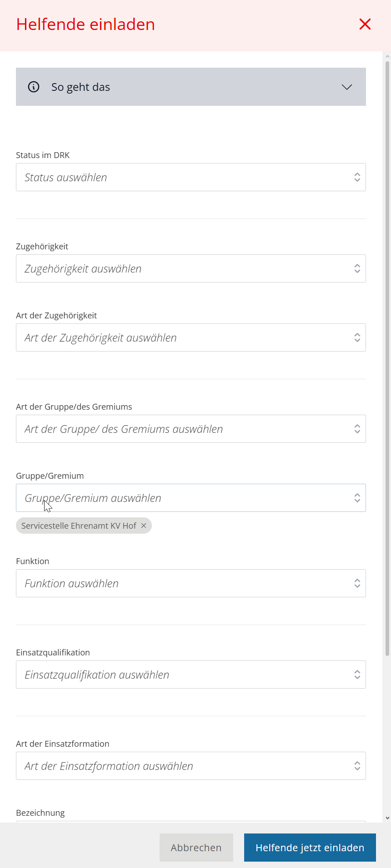Viewport: 391px width, 868px height.
Task: Open the Zugehörigkeit dropdown
Action: click(182, 268)
